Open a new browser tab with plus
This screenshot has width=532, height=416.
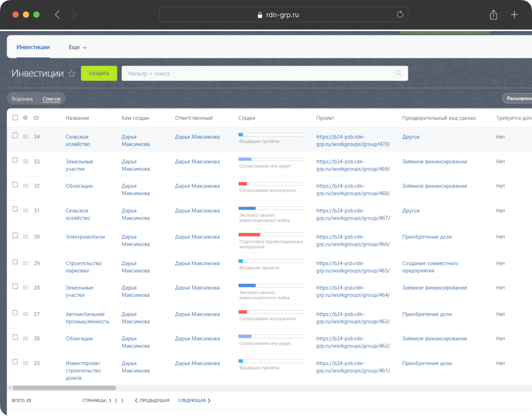tap(514, 15)
